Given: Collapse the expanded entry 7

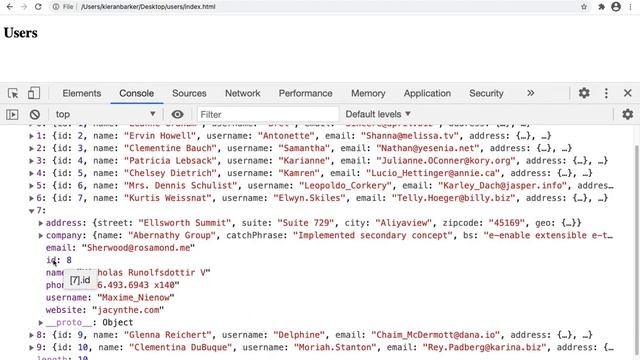Looking at the screenshot, I should coord(31,211).
